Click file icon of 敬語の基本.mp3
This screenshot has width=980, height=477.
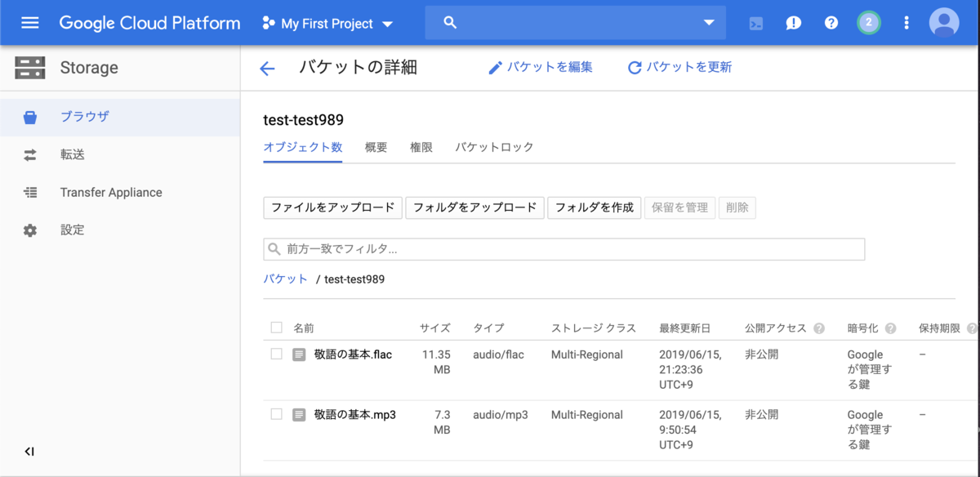[300, 415]
